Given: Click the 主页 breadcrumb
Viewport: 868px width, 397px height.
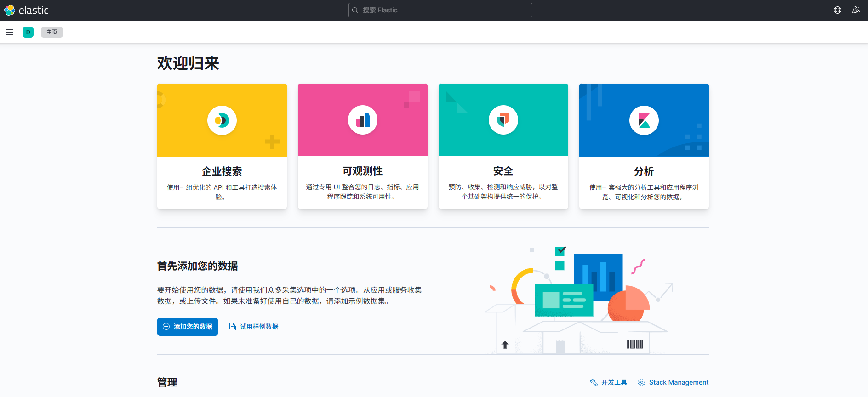Looking at the screenshot, I should click(x=52, y=32).
